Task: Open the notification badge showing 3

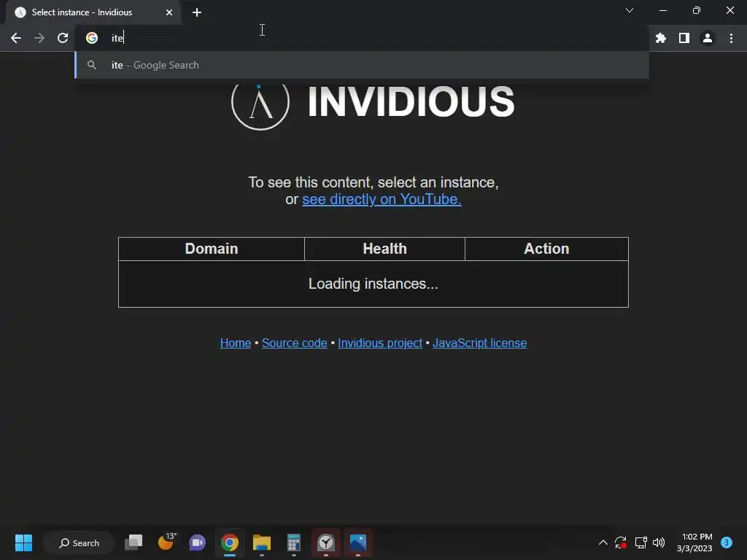Action: 727,542
